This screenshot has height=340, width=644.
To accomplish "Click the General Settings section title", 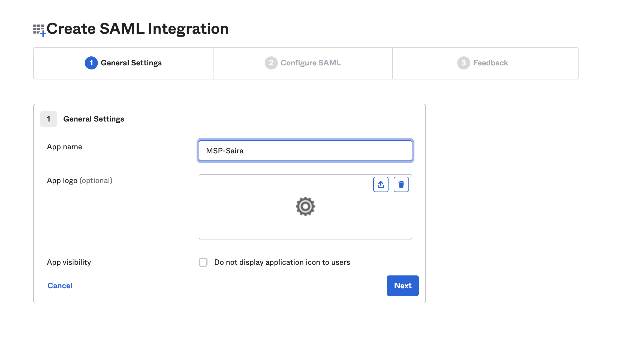I will pyautogui.click(x=94, y=119).
